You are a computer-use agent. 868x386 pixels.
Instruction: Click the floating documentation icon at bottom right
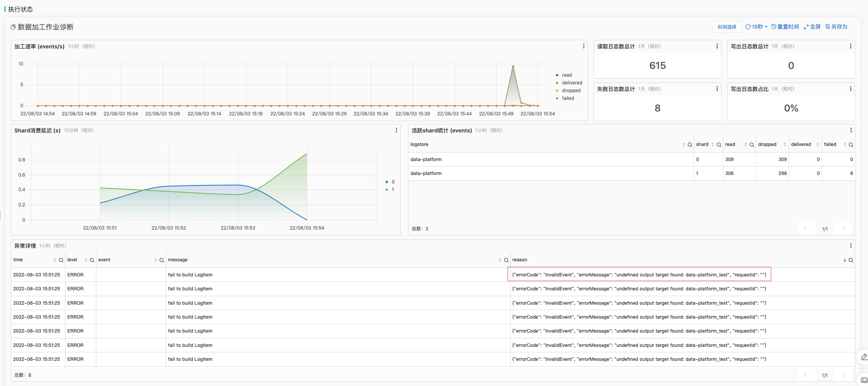(x=864, y=380)
